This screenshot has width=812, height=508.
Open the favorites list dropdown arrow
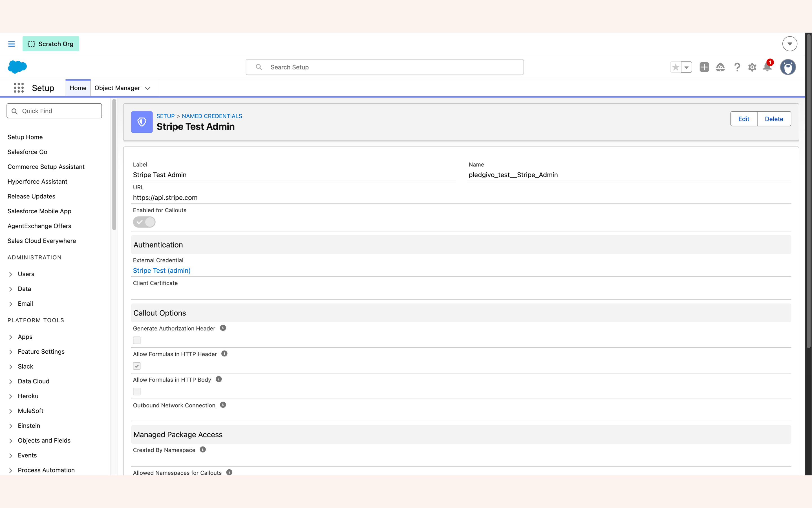[687, 67]
